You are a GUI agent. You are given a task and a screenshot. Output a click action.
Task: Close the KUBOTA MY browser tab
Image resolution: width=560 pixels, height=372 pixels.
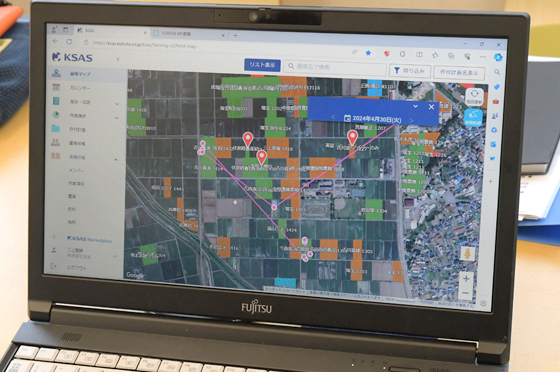click(x=223, y=35)
